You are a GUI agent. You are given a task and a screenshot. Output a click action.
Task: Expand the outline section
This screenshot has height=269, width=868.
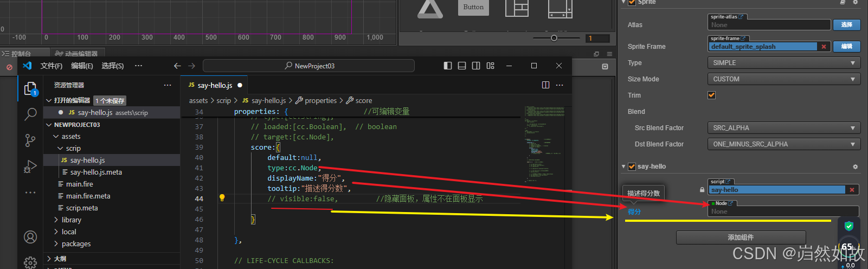pos(49,259)
